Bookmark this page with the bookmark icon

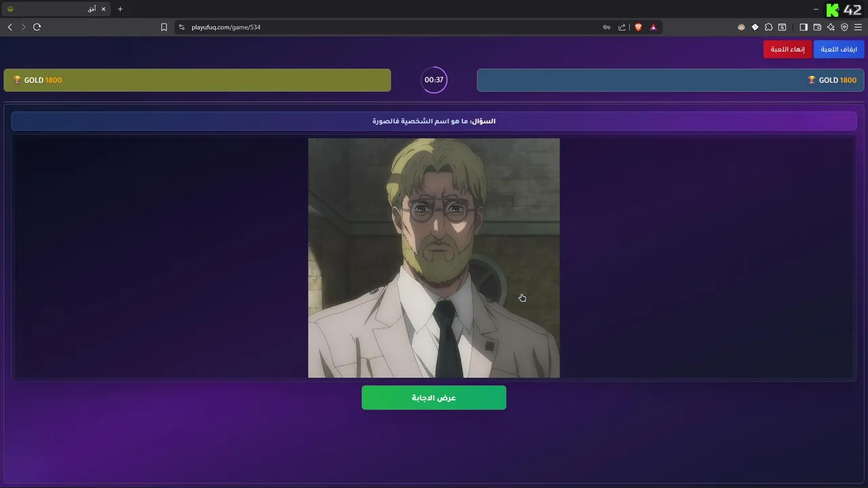click(x=164, y=27)
